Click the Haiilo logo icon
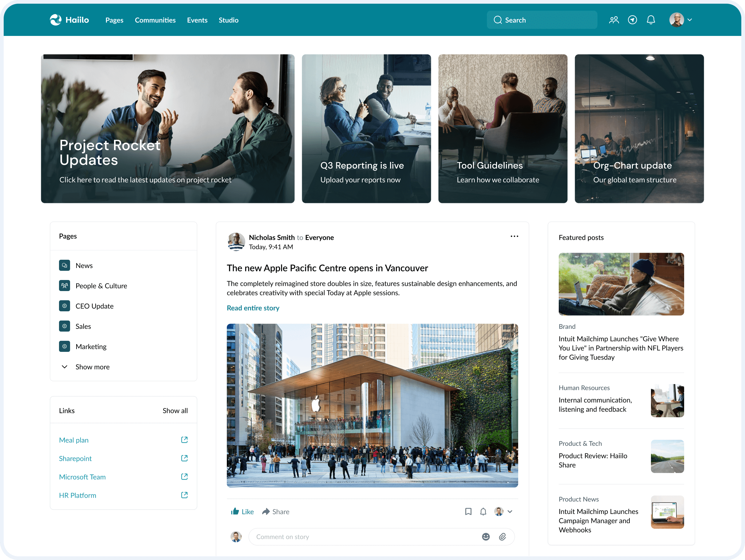Viewport: 745px width, 560px height. tap(56, 20)
